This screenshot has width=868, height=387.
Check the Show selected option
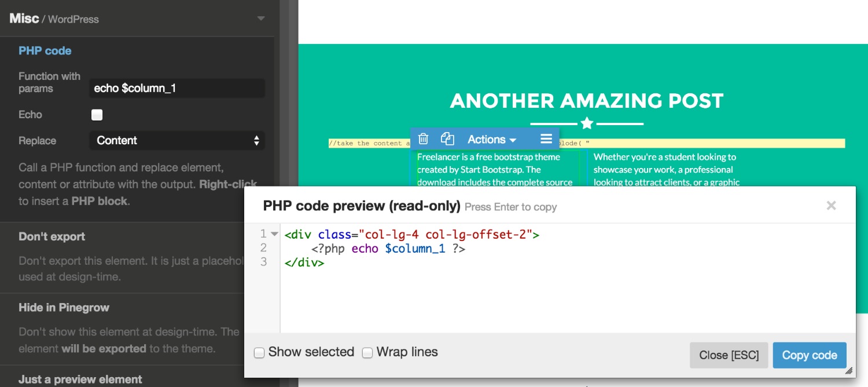coord(259,352)
